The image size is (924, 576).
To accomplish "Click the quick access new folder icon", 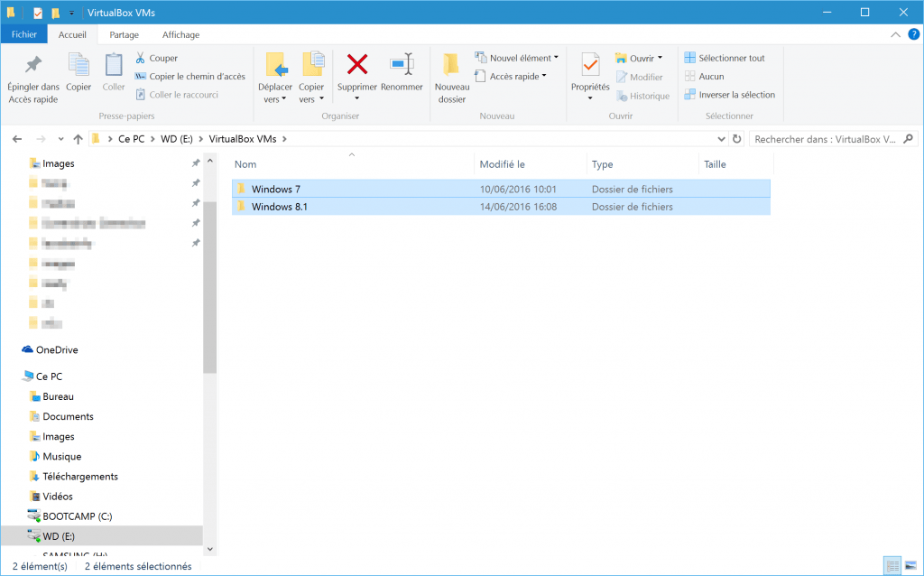I will 55,13.
